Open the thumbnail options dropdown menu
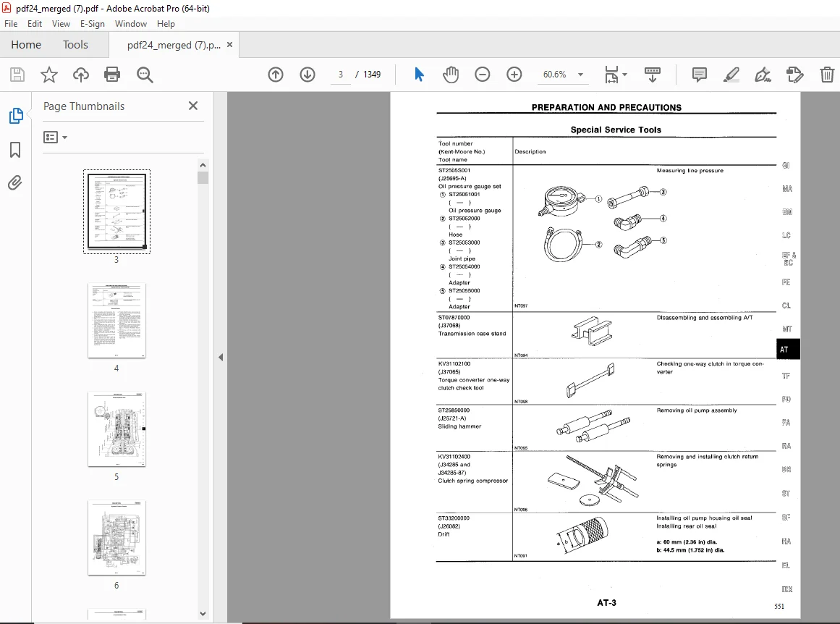Viewport: 840px width, 624px height. pos(55,138)
